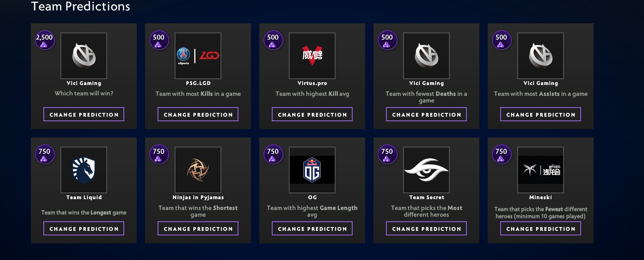Change prediction for highest Game Length avg
The image size is (644, 260).
click(312, 228)
